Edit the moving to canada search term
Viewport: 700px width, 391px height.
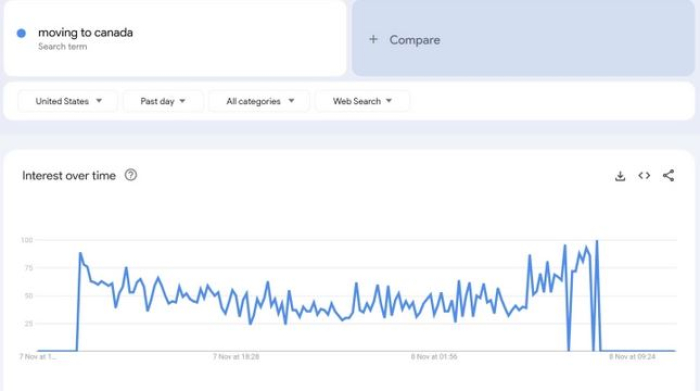(85, 33)
